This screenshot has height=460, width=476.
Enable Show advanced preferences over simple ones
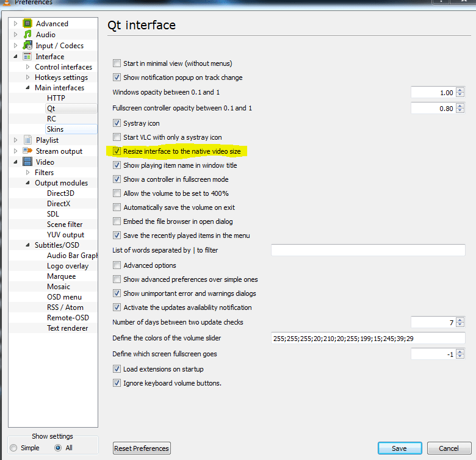117,279
